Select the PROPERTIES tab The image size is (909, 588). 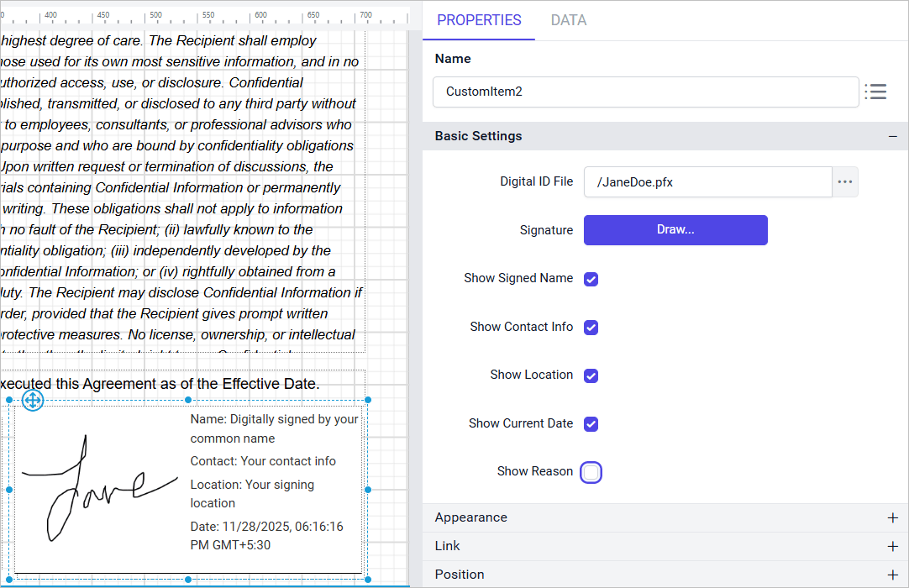pos(479,20)
